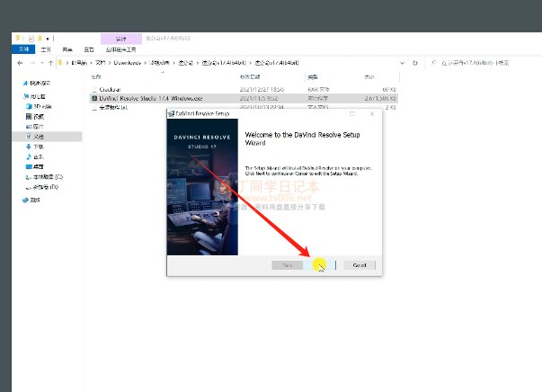542x392 pixels.
Task: Open Local Disk (C:) in sidebar
Action: point(43,176)
